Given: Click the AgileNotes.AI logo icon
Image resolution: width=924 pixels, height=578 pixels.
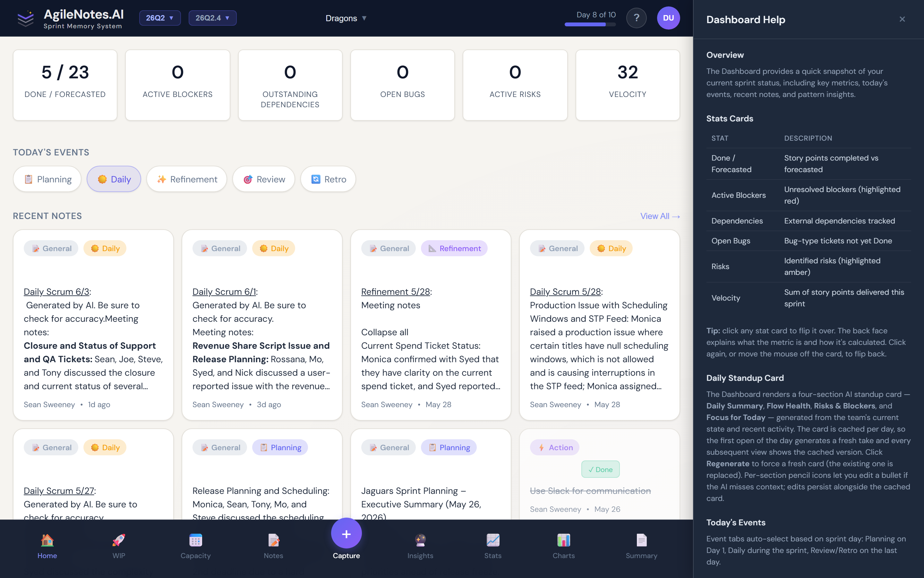Looking at the screenshot, I should 26,18.
